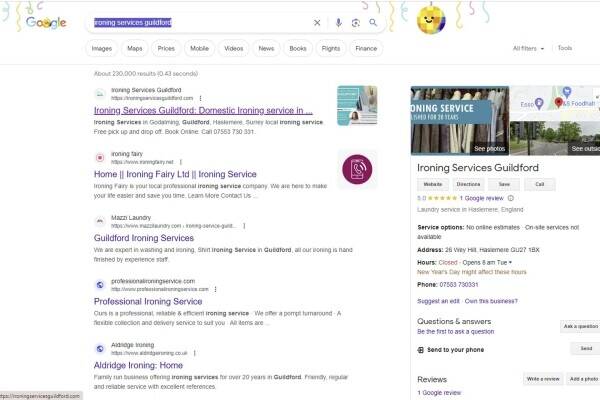The image size is (600, 400).
Task: Click the Send button
Action: tap(586, 349)
